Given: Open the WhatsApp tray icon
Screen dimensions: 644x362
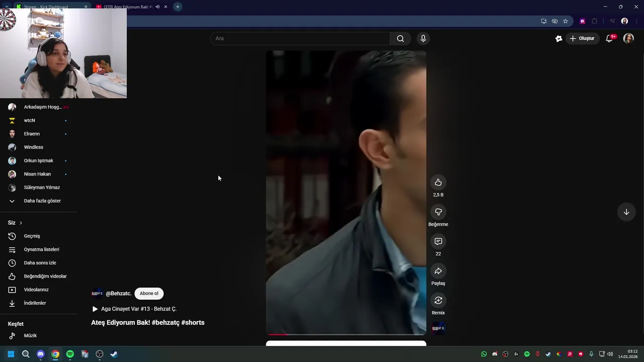Looking at the screenshot, I should pos(484,354).
